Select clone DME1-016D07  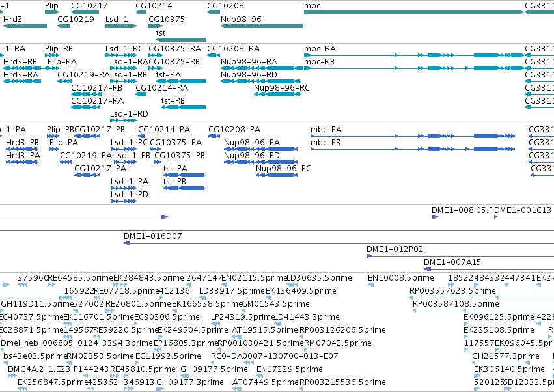click(152, 236)
